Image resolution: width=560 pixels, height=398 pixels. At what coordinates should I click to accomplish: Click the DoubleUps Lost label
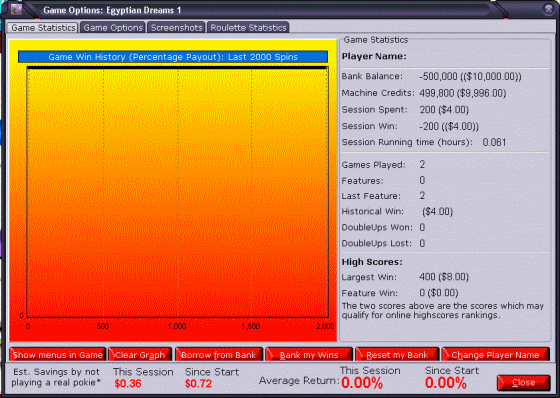(x=376, y=243)
